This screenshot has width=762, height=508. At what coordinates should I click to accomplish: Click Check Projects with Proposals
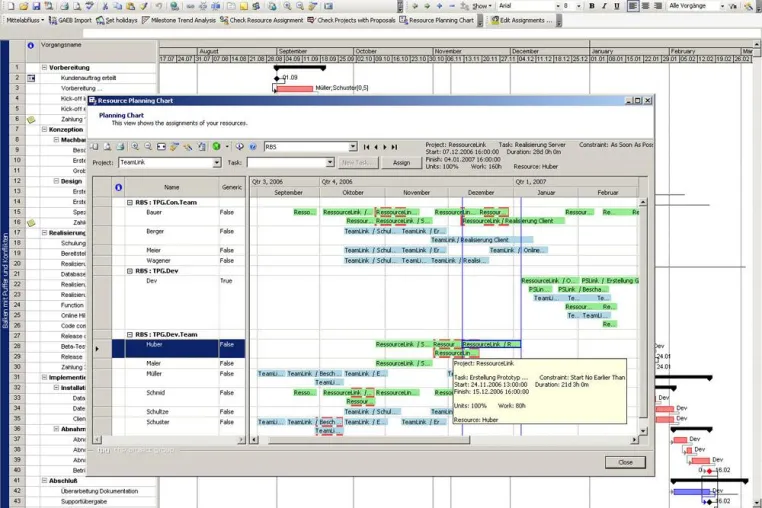[351, 20]
